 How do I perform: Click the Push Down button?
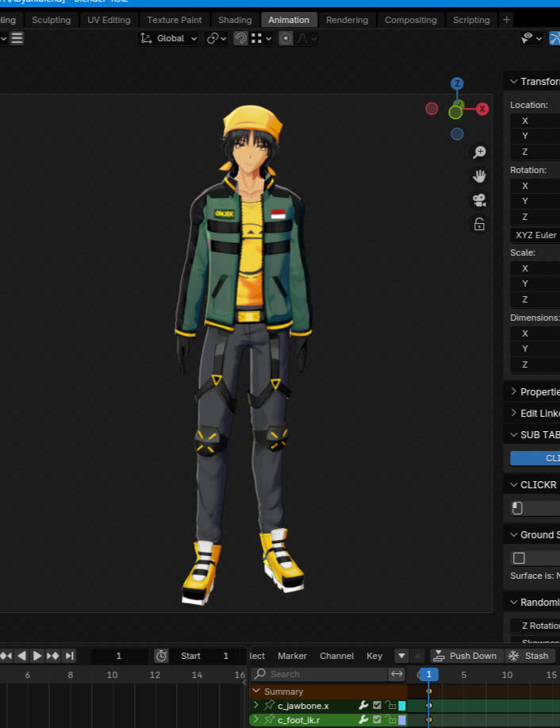pos(465,656)
